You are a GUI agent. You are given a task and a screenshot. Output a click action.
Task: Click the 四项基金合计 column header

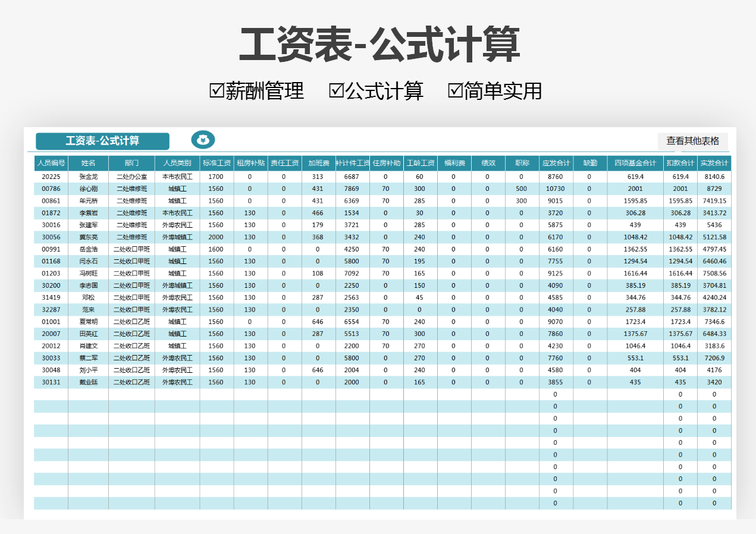(x=634, y=162)
